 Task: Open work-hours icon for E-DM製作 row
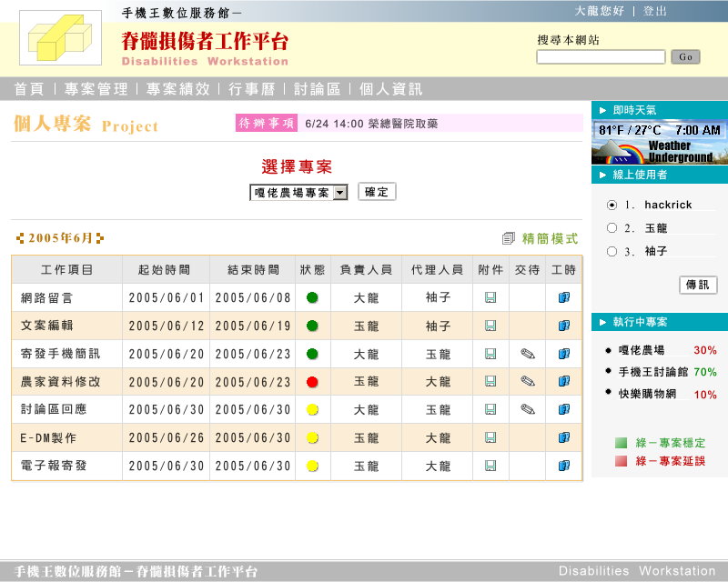click(563, 438)
